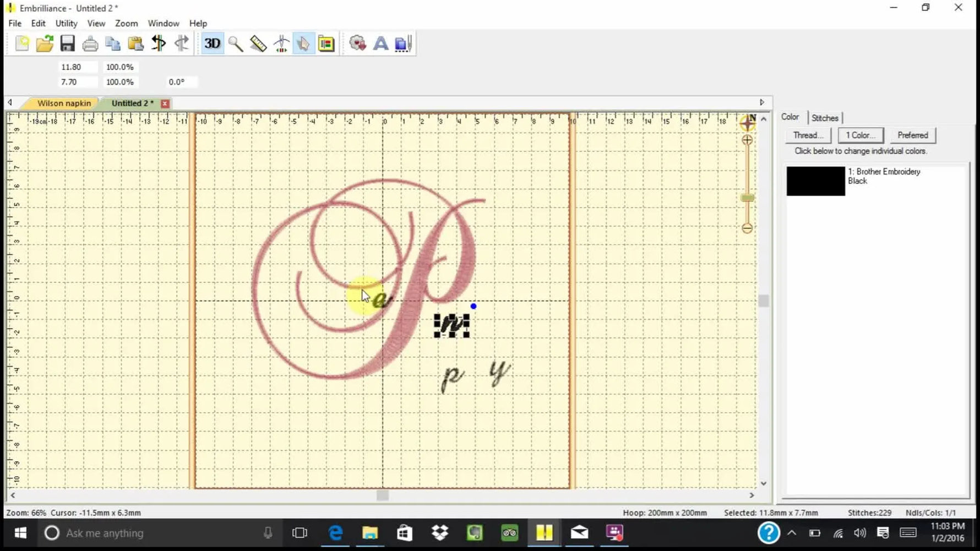
Task: Open the Window menu
Action: (x=163, y=23)
